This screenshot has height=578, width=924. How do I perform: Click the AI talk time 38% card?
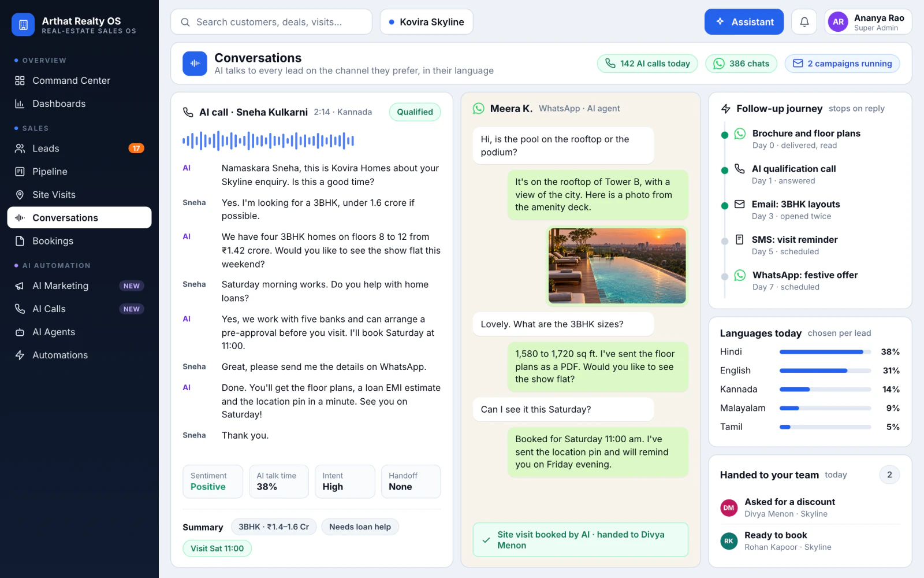click(x=278, y=481)
